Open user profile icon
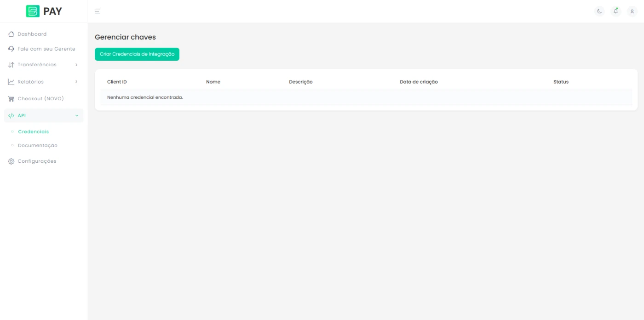Image resolution: width=644 pixels, height=320 pixels. tap(632, 11)
